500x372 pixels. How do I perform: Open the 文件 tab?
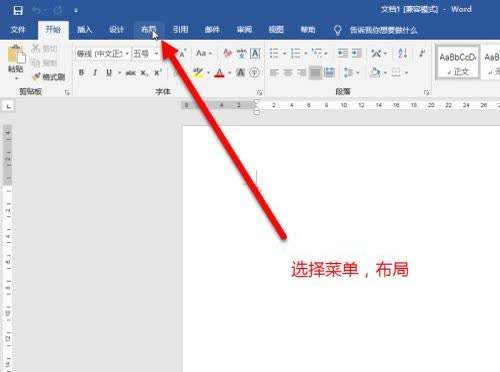18,30
